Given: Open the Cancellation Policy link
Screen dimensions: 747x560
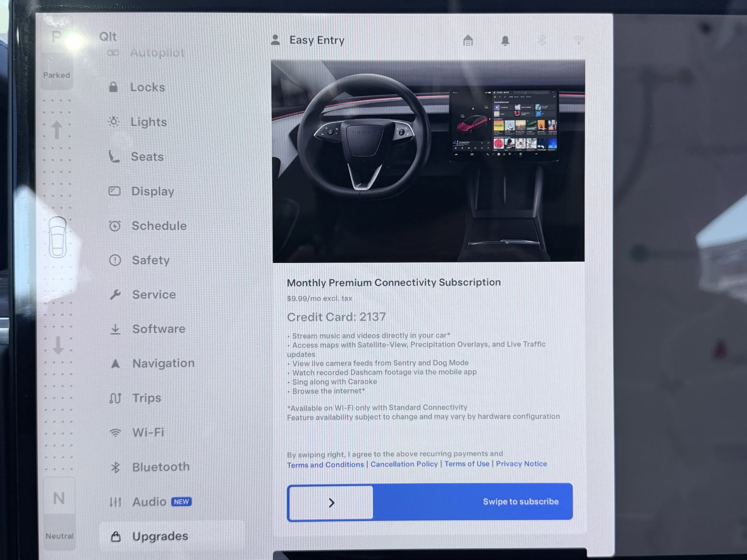Looking at the screenshot, I should coord(404,464).
